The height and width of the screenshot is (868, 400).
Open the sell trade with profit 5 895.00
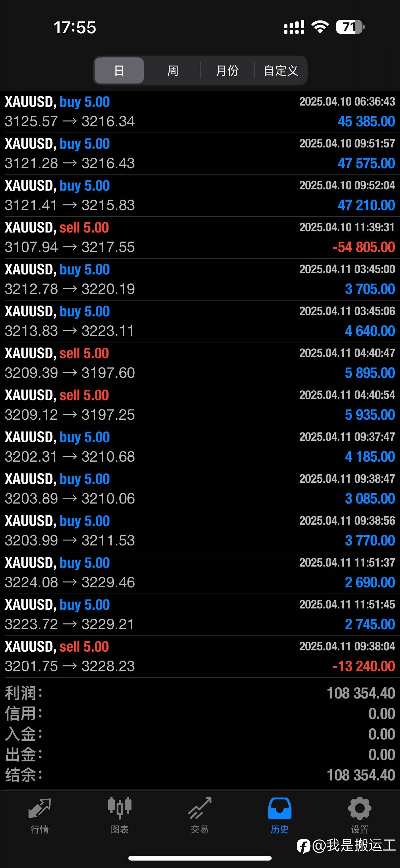click(200, 363)
